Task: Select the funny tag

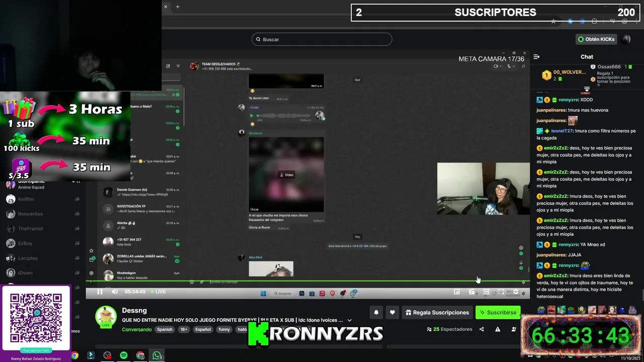Action: tap(224, 329)
